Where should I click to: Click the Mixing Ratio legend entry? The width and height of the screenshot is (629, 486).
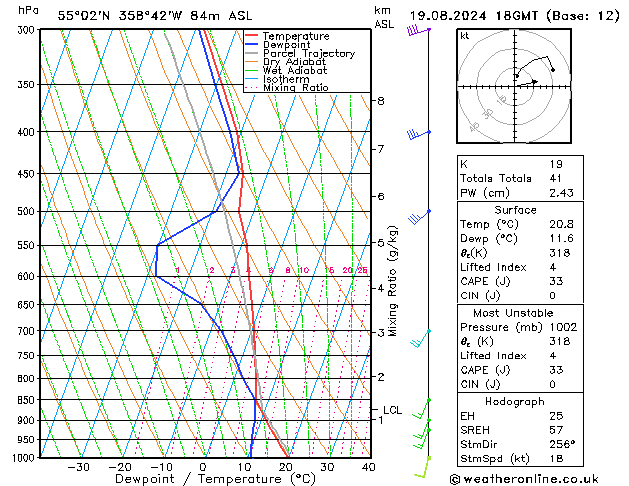[x=296, y=87]
